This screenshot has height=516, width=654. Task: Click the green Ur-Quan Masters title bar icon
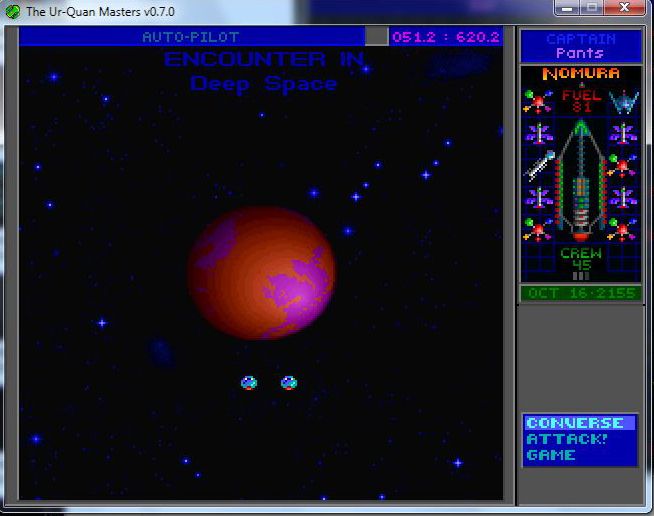13,11
